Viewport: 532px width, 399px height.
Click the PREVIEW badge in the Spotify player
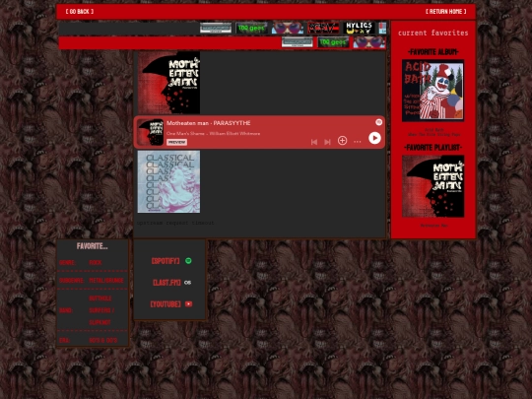click(176, 142)
